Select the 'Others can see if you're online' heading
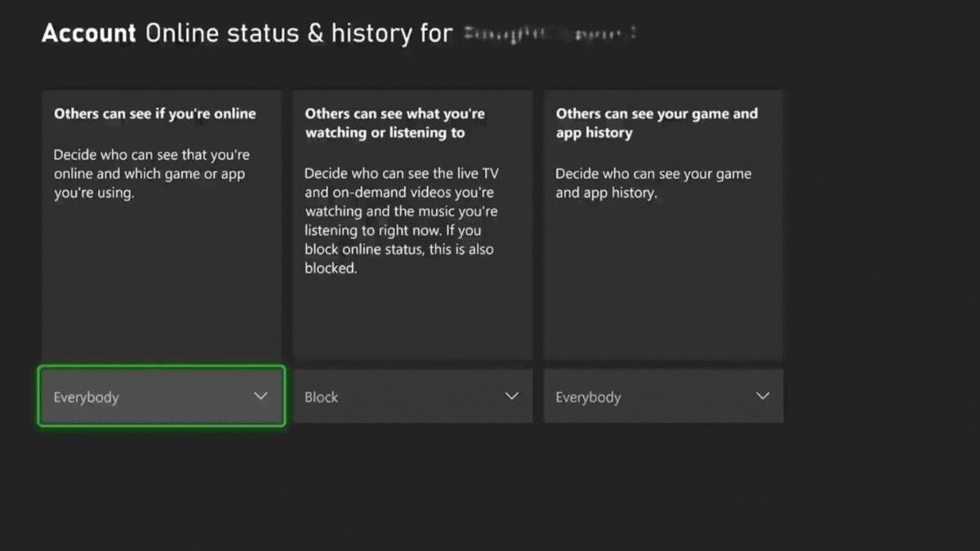This screenshot has height=551, width=980. (x=155, y=113)
